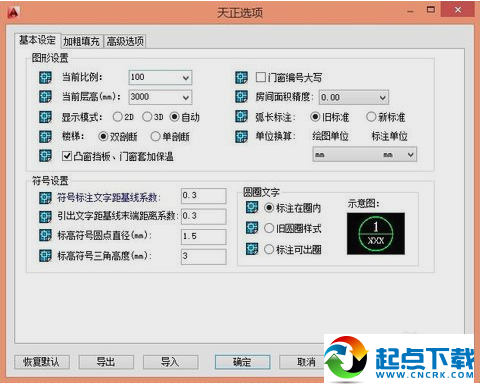Screen dimensions: 481x384
Task: Choose 双剖断 stair option
Action: click(103, 136)
